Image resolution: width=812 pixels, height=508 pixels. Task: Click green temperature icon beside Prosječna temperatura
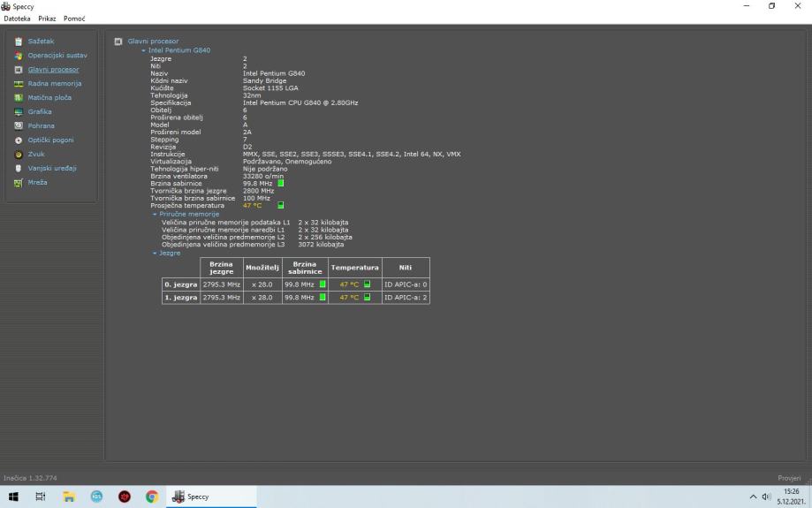(281, 206)
